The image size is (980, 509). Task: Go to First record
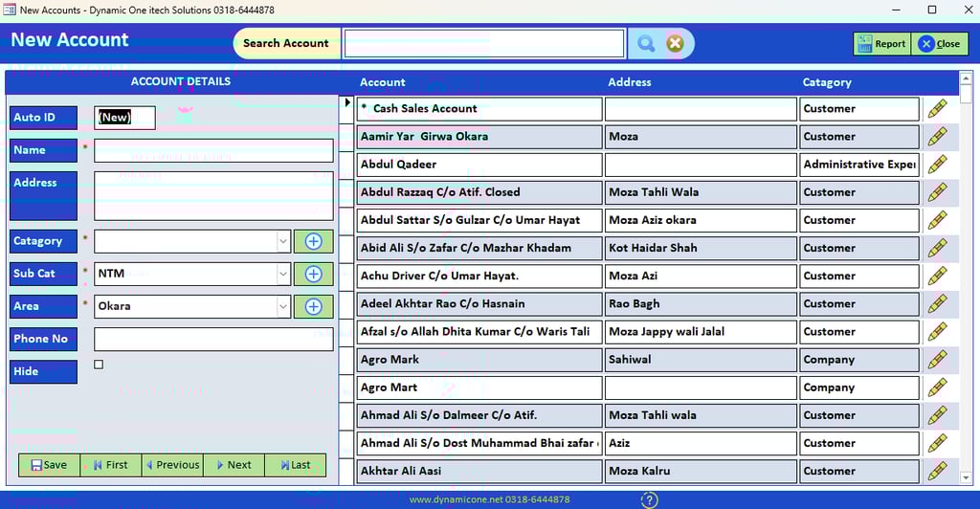111,465
